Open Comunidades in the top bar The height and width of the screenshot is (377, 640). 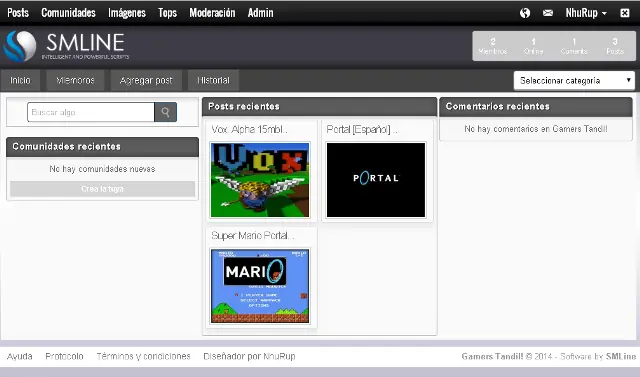pos(68,13)
